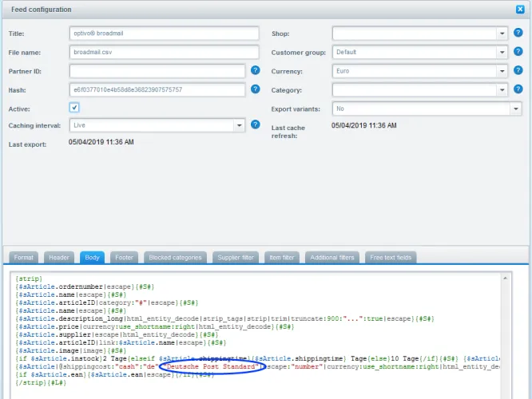Open the Item filter tab
The image size is (532, 399).
tap(282, 258)
